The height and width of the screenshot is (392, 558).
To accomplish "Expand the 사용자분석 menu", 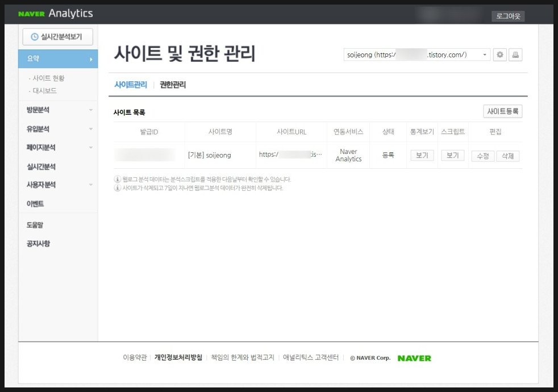I will coord(58,185).
